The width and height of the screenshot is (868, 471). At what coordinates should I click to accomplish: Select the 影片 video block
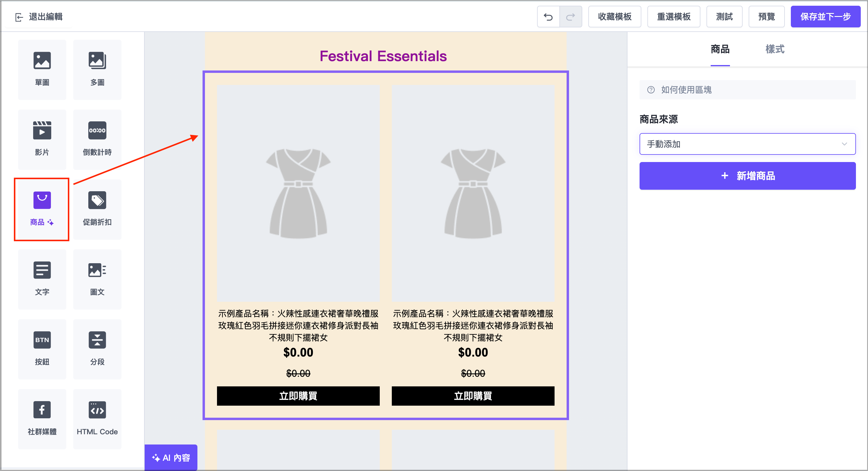(42, 139)
